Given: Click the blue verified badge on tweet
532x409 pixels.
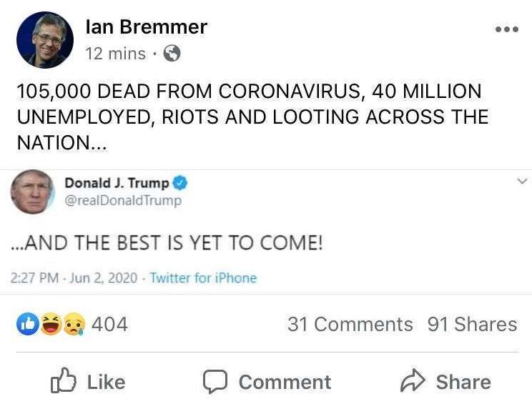Looking at the screenshot, I should tap(182, 183).
